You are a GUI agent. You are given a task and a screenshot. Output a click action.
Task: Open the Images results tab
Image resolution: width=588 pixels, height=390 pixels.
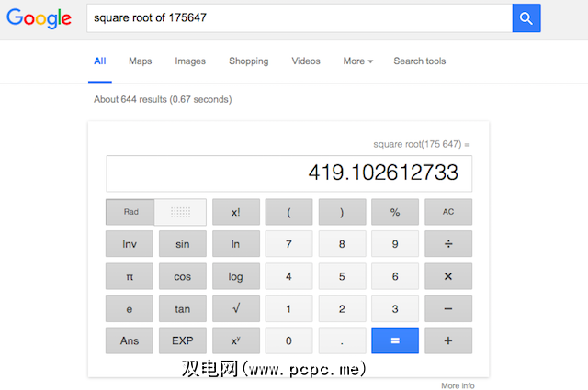click(190, 61)
